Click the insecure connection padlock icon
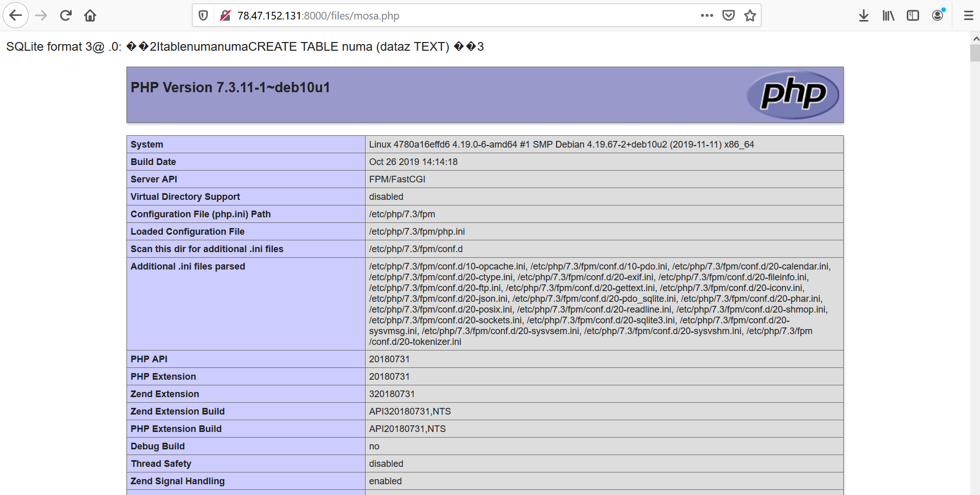Viewport: 980px width, 495px height. (225, 15)
